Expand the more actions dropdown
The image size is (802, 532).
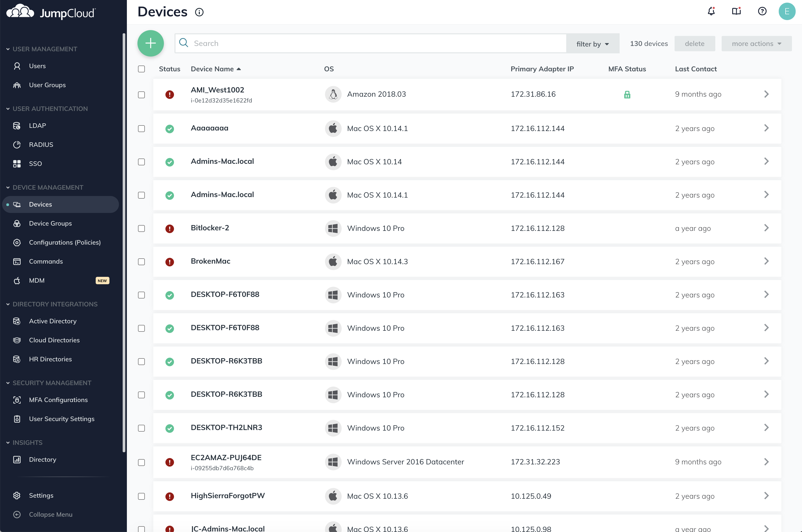coord(756,44)
